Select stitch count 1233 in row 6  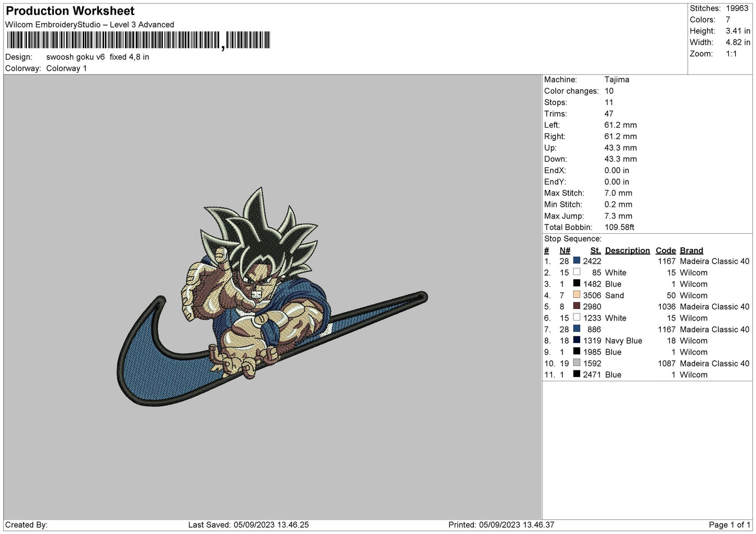tap(592, 318)
